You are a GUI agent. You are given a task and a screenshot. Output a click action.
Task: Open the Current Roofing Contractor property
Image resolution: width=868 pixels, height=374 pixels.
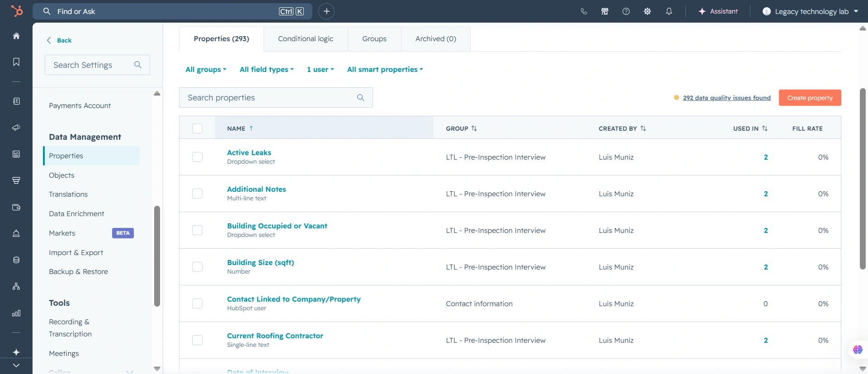pos(275,336)
